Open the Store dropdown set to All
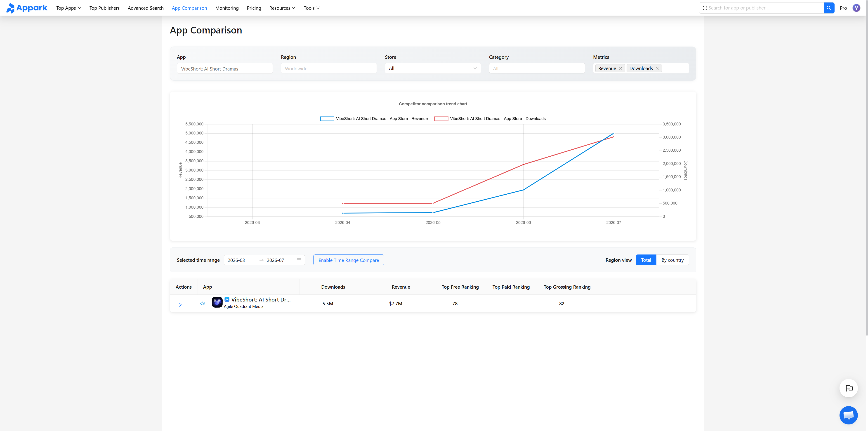 (x=433, y=68)
